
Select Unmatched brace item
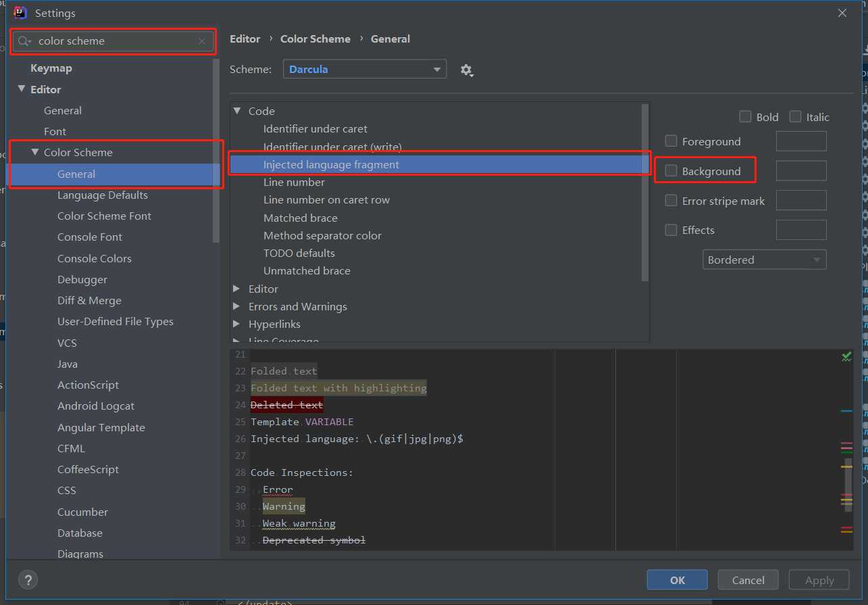pos(307,270)
